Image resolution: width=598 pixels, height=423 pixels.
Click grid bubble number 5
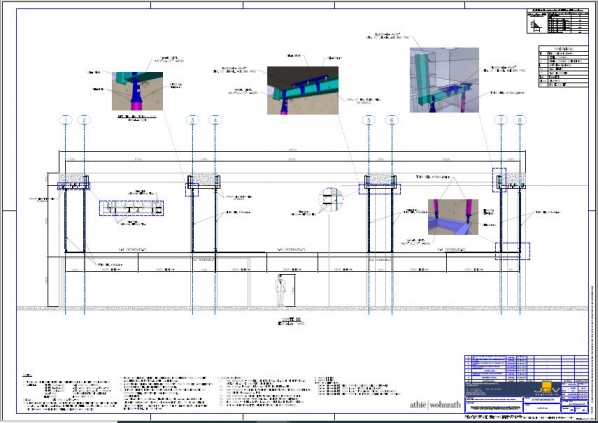[368, 120]
